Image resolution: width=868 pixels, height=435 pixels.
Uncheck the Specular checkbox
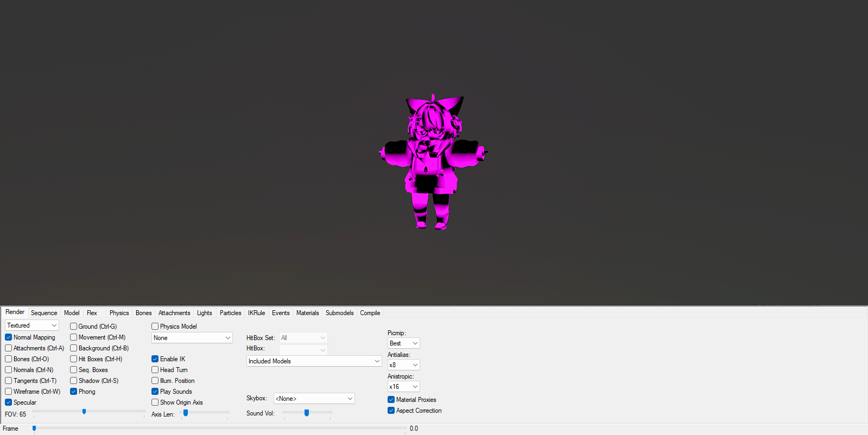point(9,402)
